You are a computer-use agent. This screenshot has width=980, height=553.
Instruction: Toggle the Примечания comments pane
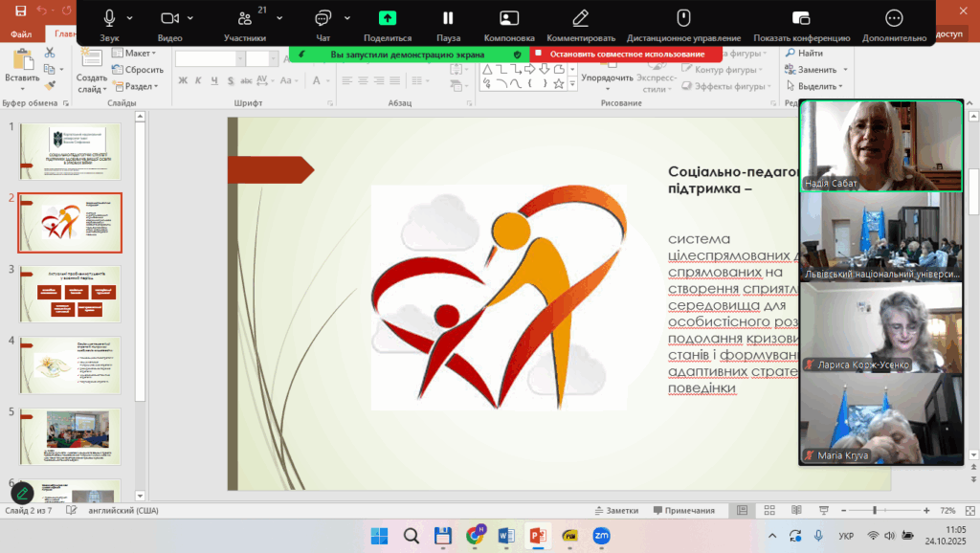pyautogui.click(x=683, y=511)
